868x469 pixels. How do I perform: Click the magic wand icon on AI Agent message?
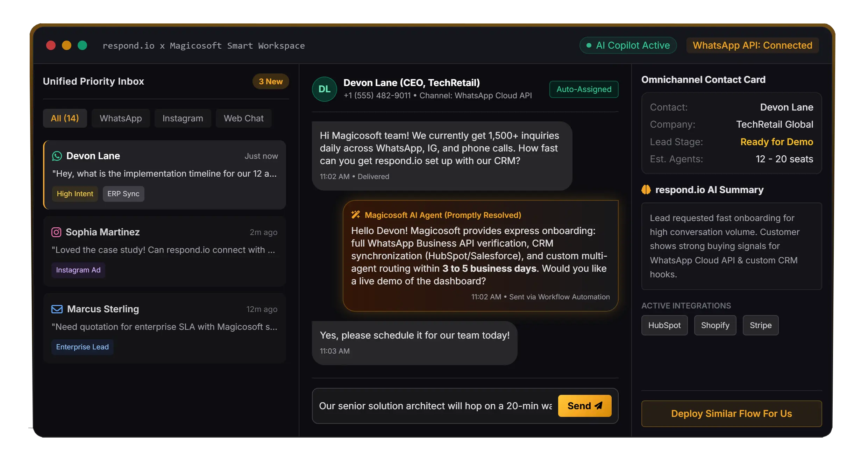356,215
